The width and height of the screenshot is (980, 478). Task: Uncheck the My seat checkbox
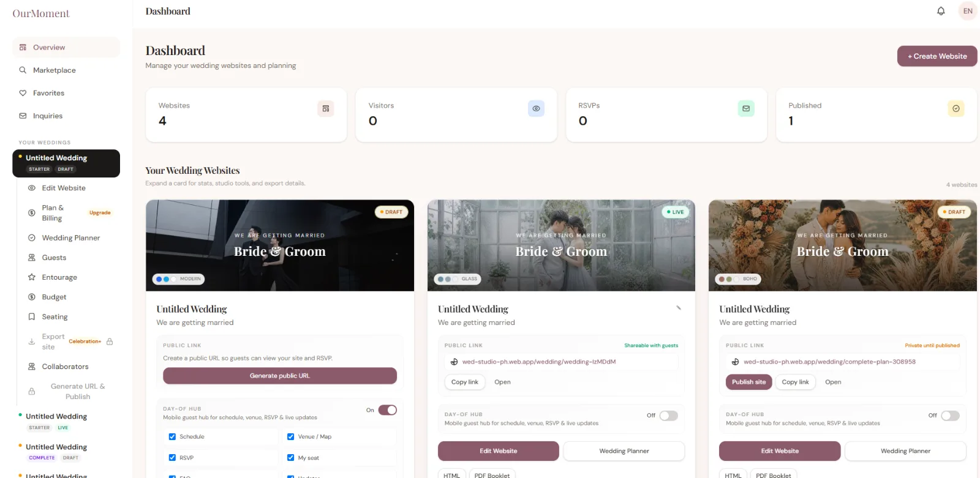(x=291, y=458)
